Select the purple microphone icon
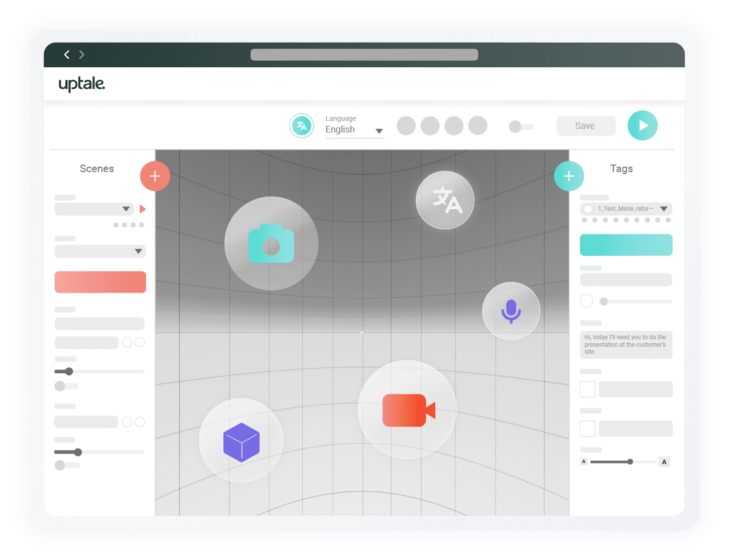 click(511, 311)
